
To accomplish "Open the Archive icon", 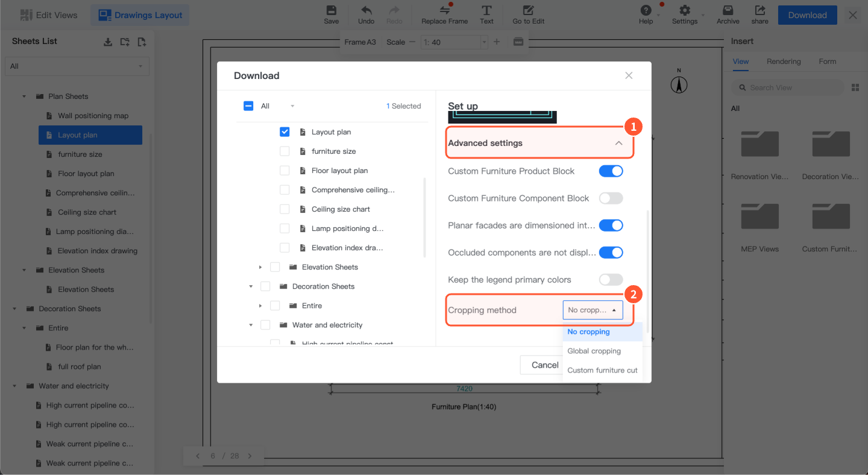I will click(x=728, y=11).
